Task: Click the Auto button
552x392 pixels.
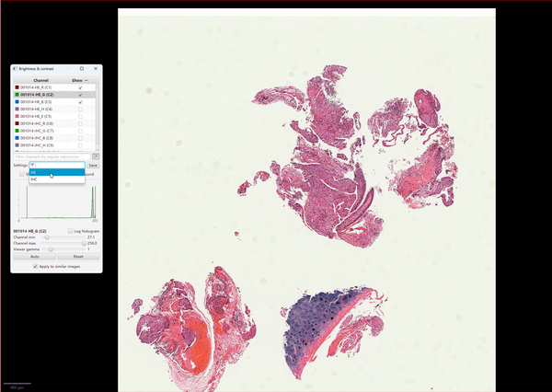Action: [34, 257]
